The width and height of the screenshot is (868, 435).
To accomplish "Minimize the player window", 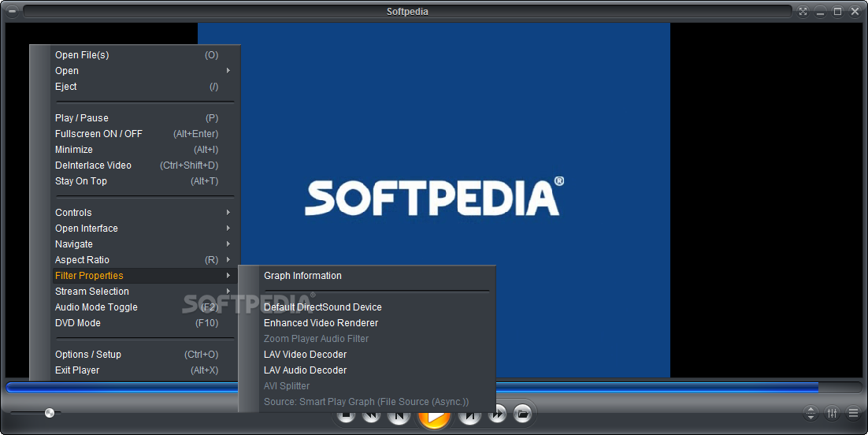I will click(x=821, y=12).
